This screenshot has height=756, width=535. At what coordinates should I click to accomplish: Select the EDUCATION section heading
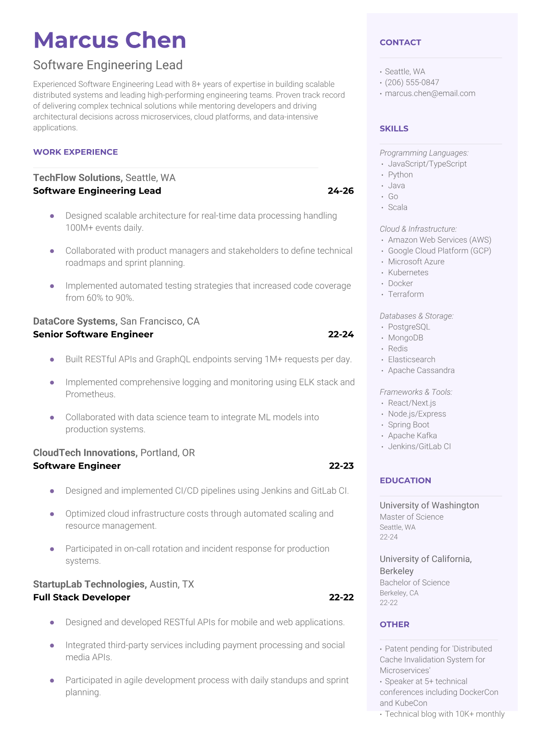click(405, 480)
